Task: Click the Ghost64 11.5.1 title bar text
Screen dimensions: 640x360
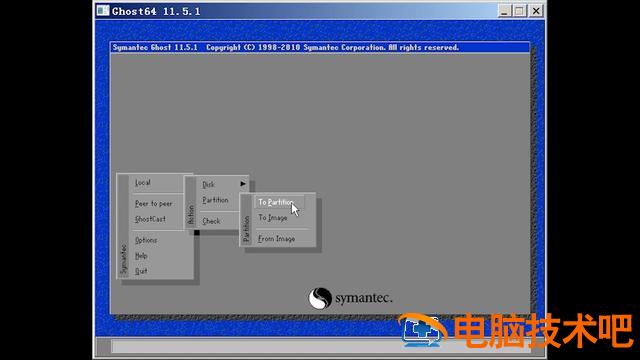Action: [x=156, y=11]
